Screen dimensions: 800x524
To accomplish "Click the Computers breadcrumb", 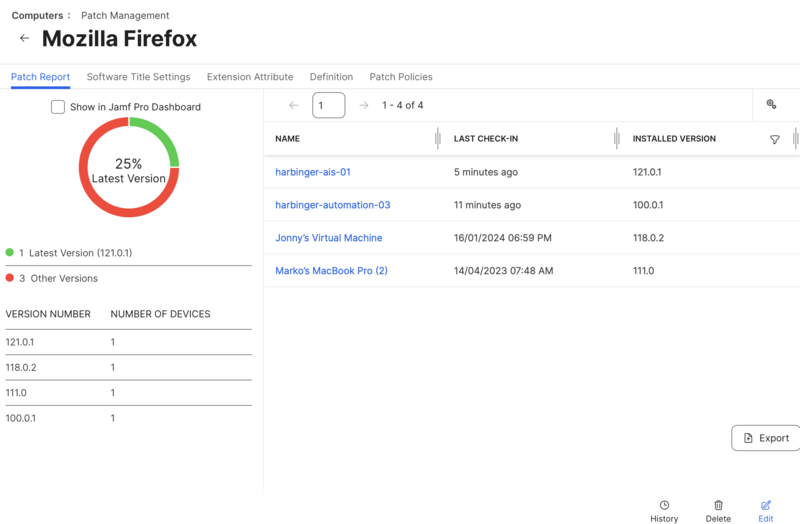I will coord(37,15).
